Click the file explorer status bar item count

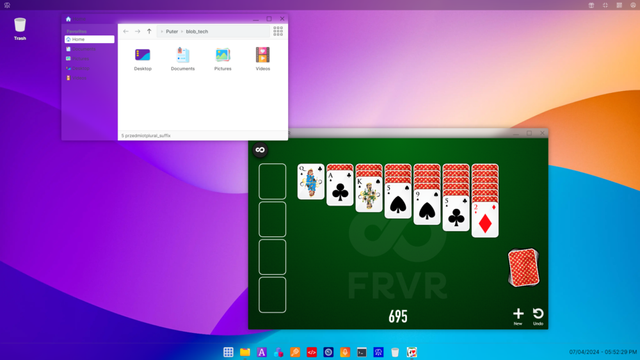tap(146, 136)
